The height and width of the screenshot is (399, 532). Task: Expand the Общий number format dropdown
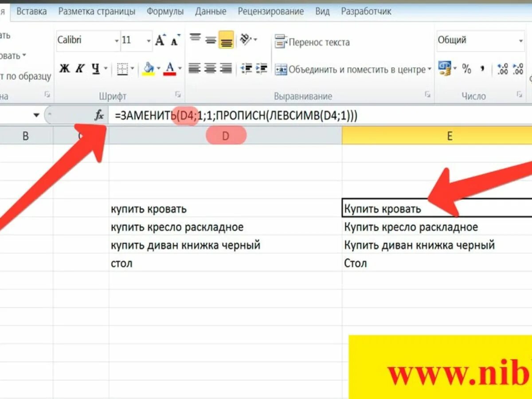click(x=520, y=40)
